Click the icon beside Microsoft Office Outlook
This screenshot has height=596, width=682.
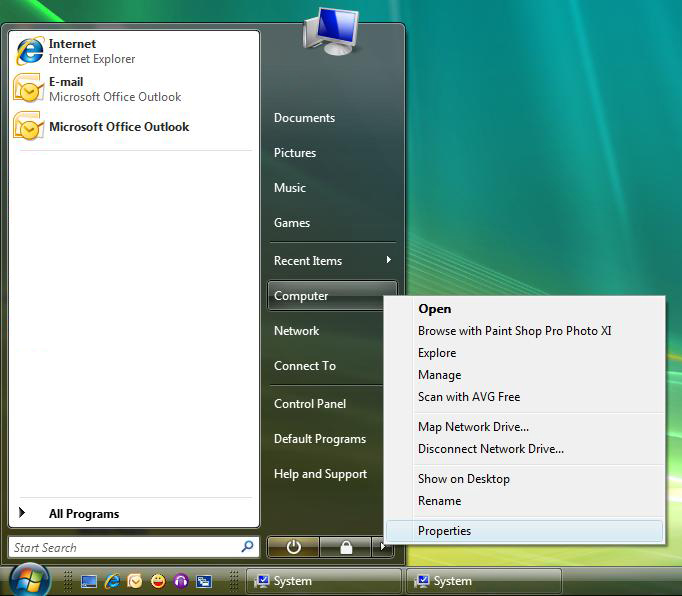pyautogui.click(x=29, y=126)
